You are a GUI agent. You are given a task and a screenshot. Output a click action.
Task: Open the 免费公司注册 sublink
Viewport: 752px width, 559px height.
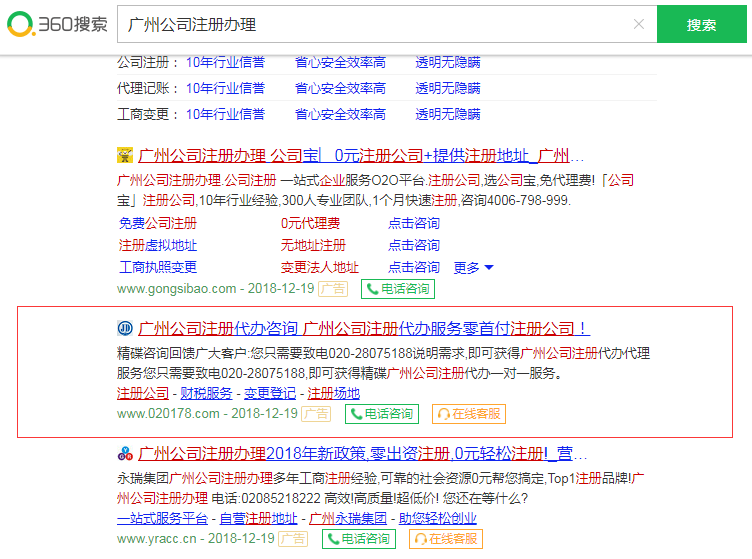coord(158,223)
